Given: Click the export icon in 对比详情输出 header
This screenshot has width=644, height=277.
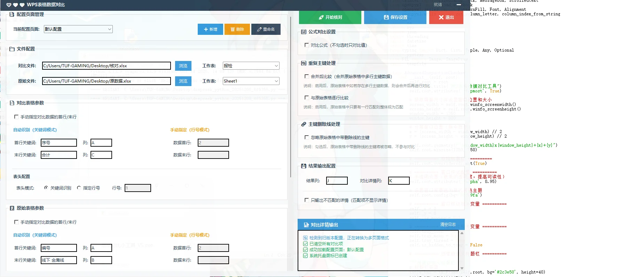Looking at the screenshot, I should pos(306,225).
